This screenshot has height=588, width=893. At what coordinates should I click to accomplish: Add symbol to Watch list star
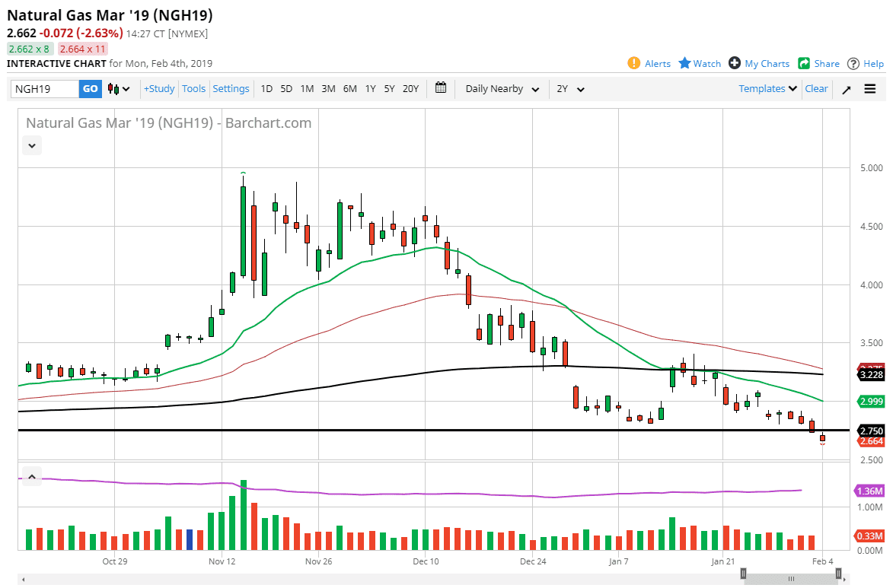coord(684,63)
